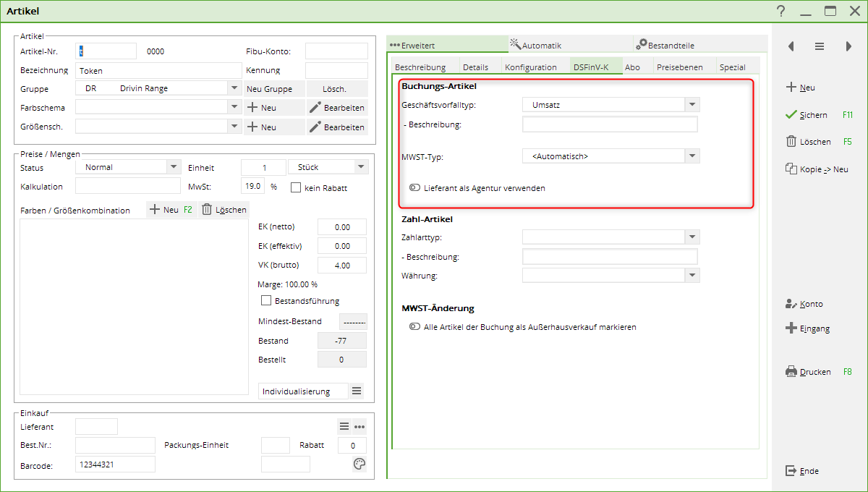Click the Sichern save button

coord(807,115)
